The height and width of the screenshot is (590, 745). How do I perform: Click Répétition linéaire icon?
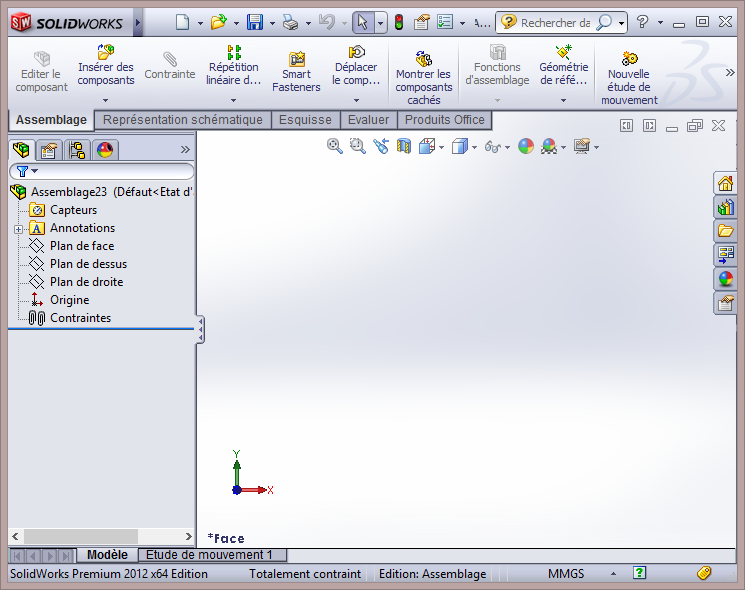click(234, 52)
